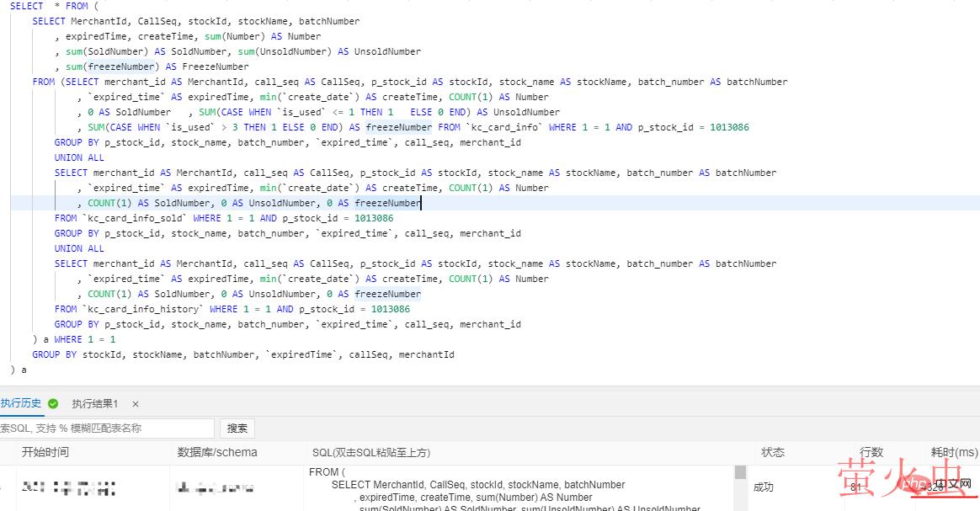The image size is (980, 511).
Task: Select the history row's SQL text cell
Action: [505, 488]
